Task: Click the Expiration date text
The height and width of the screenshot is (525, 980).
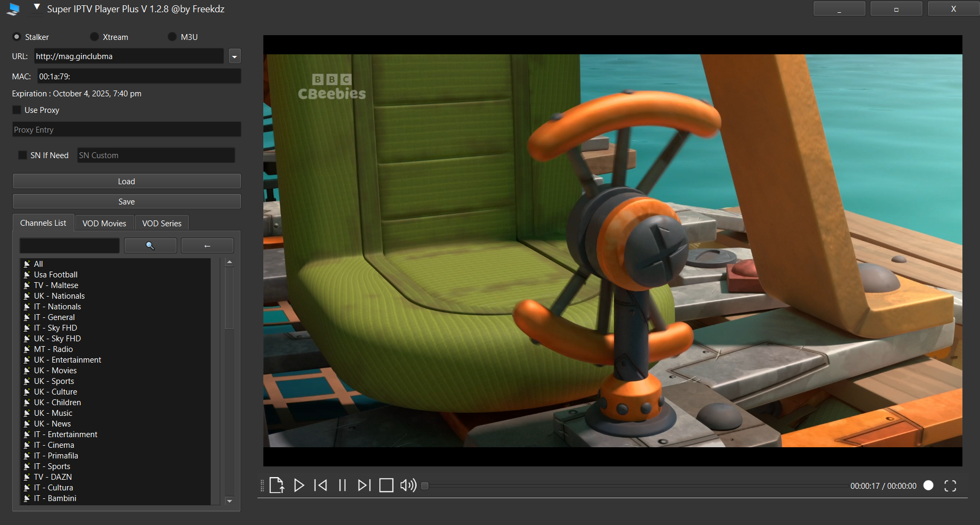Action: tap(77, 93)
